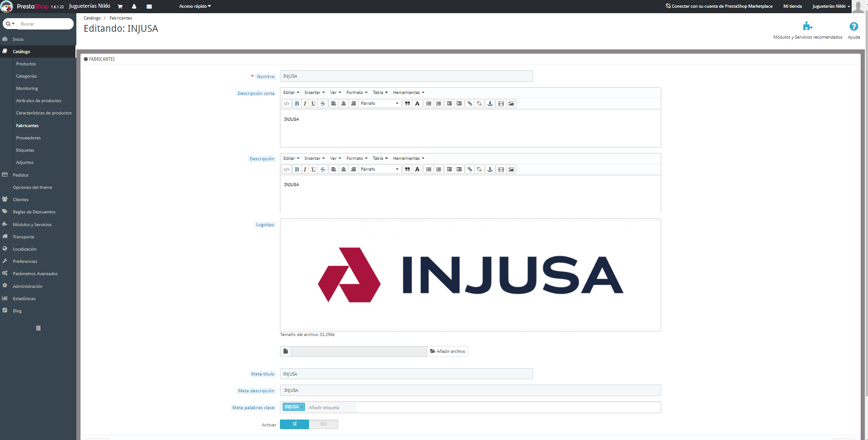Open Ver menu in Descripción editor
The width and height of the screenshot is (868, 440).
(335, 158)
